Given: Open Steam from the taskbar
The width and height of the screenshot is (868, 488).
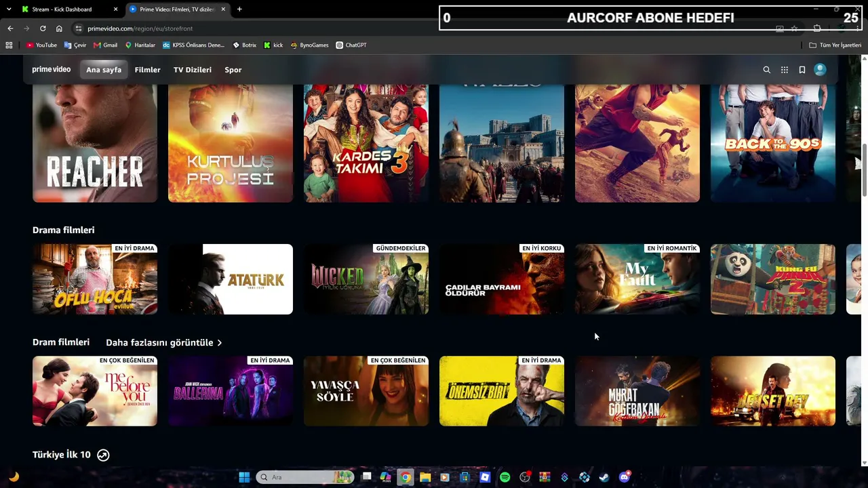Looking at the screenshot, I should (604, 477).
